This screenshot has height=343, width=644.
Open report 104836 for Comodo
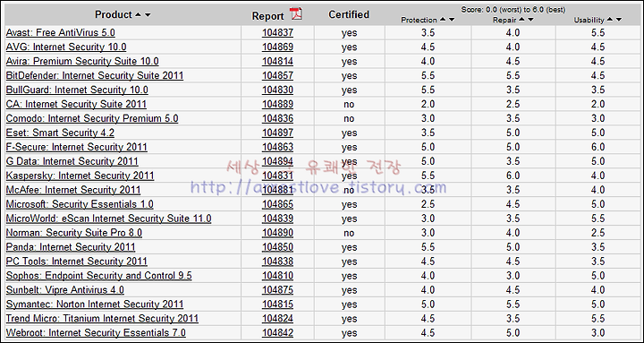[x=277, y=118]
